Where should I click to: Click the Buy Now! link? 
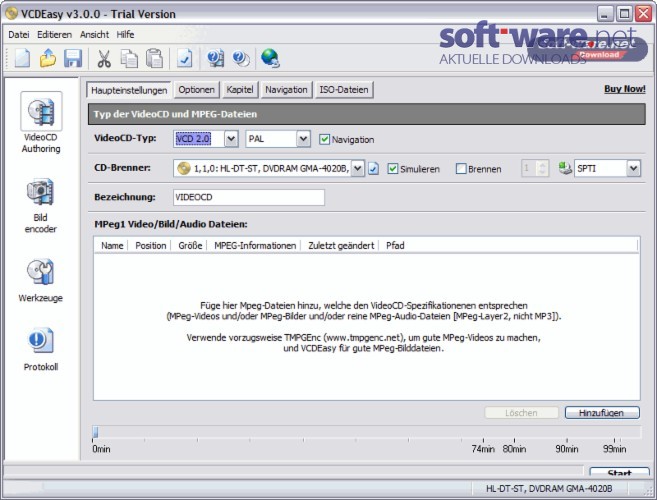coord(625,89)
